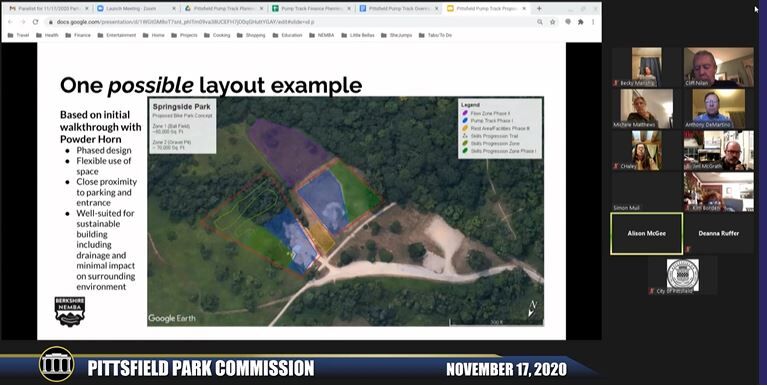The image size is (767, 386).
Task: Click the orange Rest Area/Facilities legend marker
Action: pos(465,128)
